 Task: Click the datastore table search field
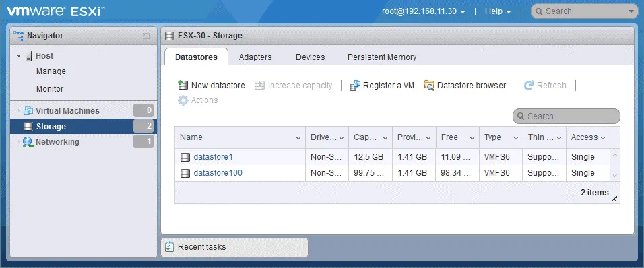coord(567,116)
